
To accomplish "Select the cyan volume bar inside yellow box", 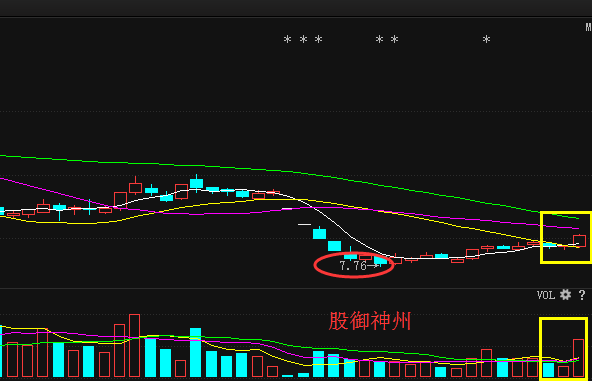I will coord(548,370).
